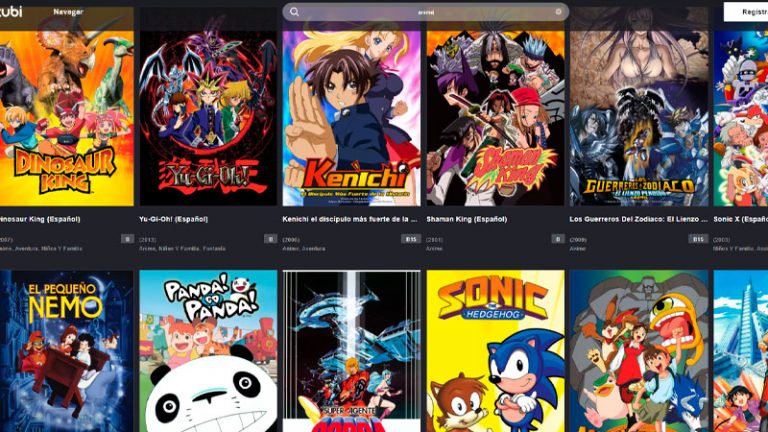Click the Registrar button
The height and width of the screenshot is (432, 768).
[x=746, y=12]
